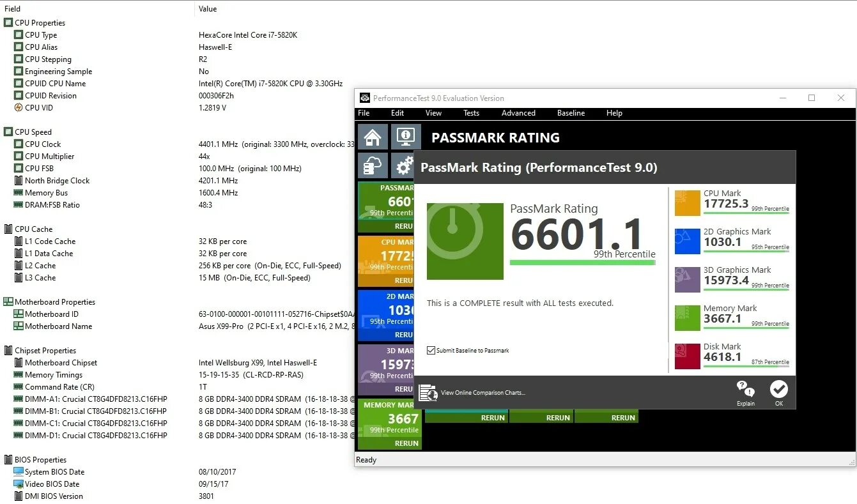This screenshot has width=857, height=504.
Task: Open the View menu
Action: (x=433, y=113)
